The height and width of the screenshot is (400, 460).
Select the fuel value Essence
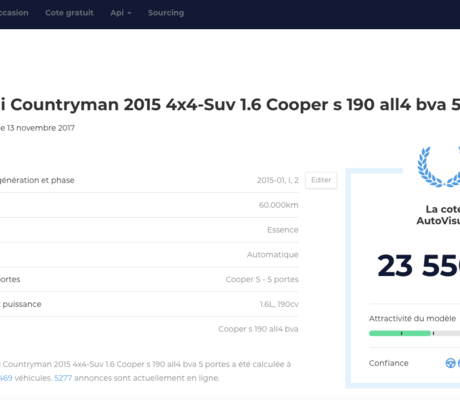[283, 230]
